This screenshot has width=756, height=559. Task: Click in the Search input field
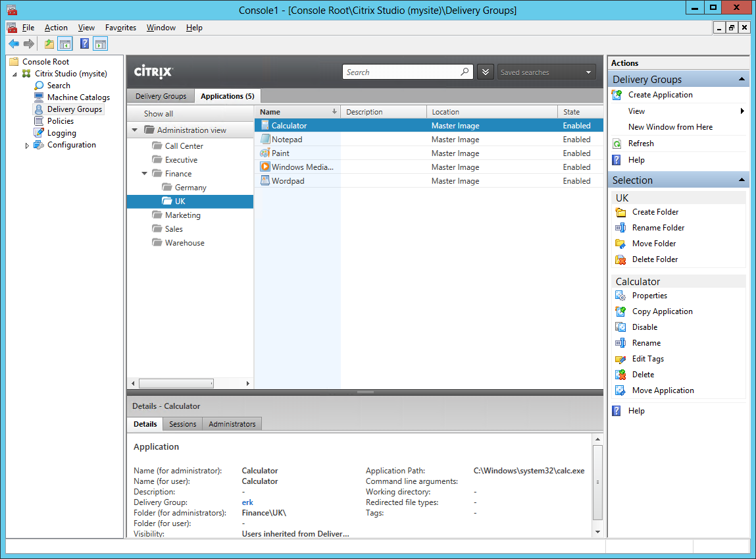coord(401,72)
